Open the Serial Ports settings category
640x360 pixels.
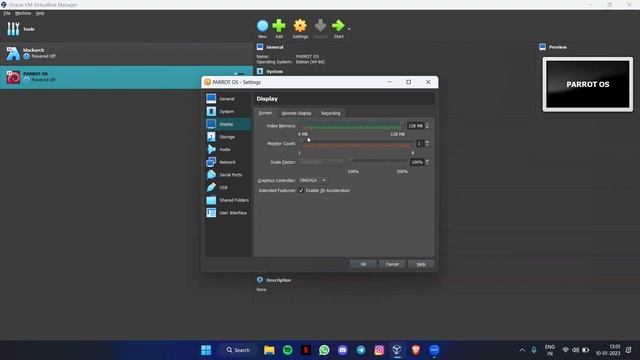point(227,175)
